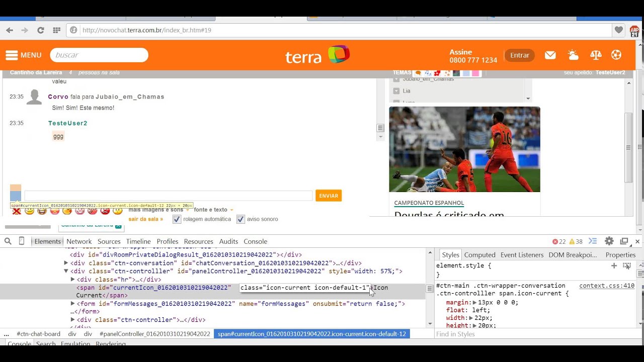The image size is (644, 362).
Task: Toggle rolagem automática checkbox
Action: pos(177,219)
